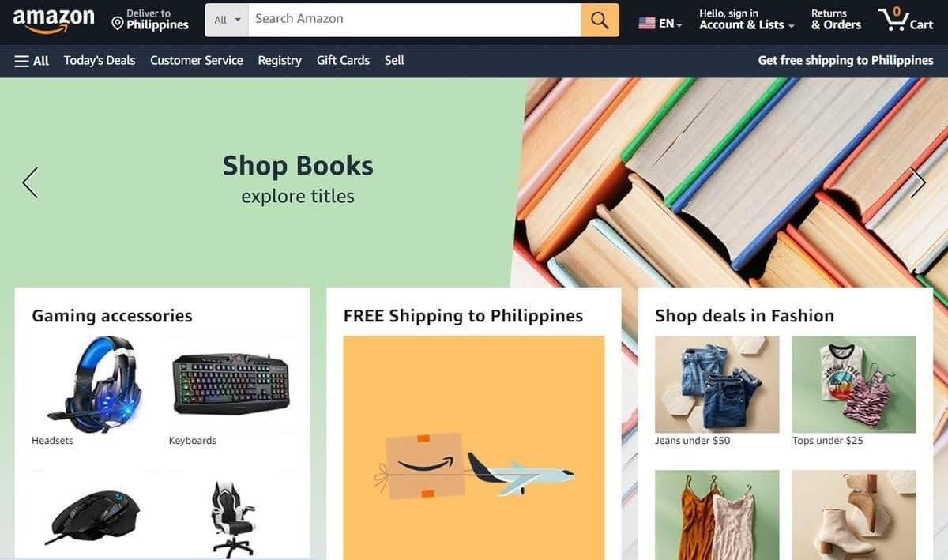948x560 pixels.
Task: Click the US flag language icon
Action: [647, 24]
